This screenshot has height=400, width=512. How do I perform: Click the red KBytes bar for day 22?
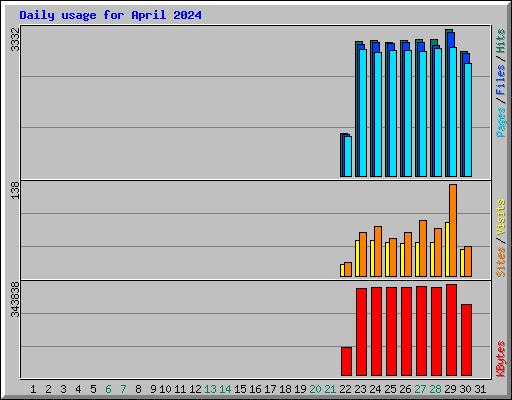point(346,362)
